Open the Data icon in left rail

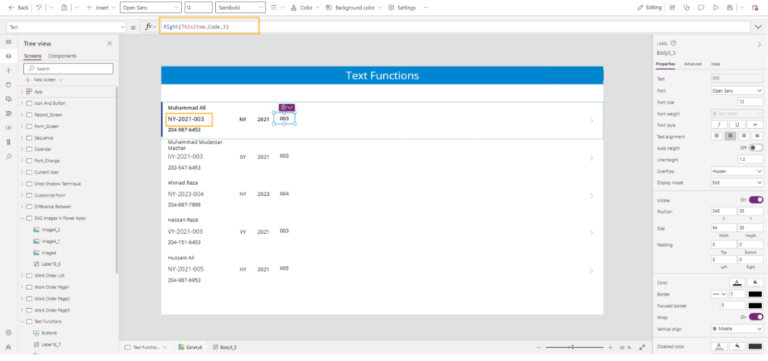tap(8, 85)
